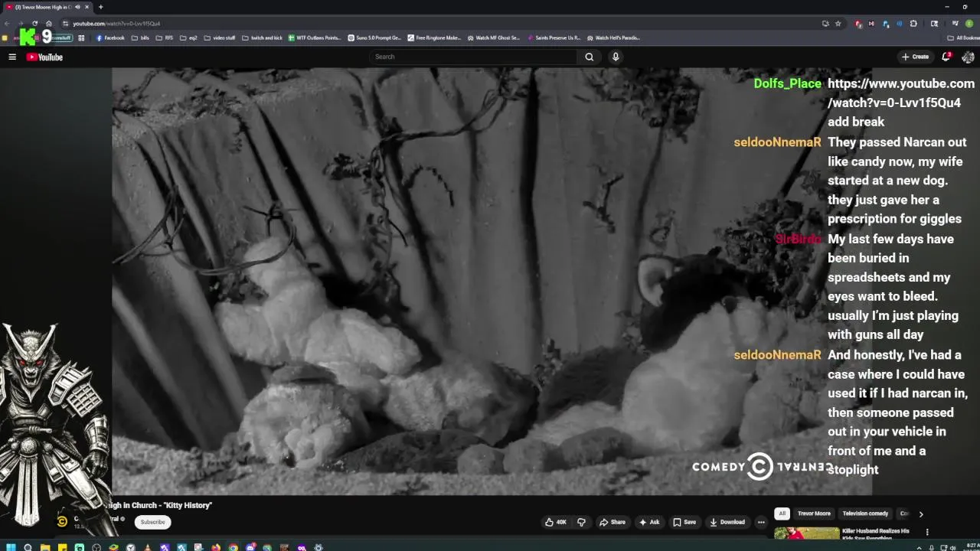The image size is (980, 551).
Task: Select the Trevor Moore filter chip
Action: [x=814, y=514]
